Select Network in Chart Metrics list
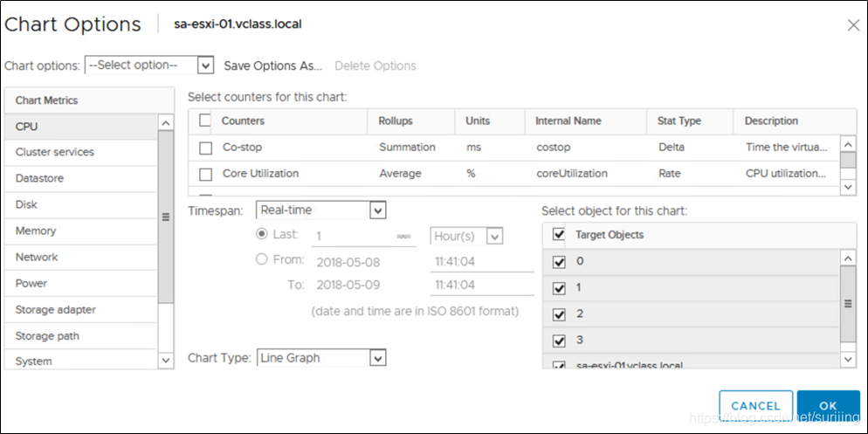 [37, 257]
